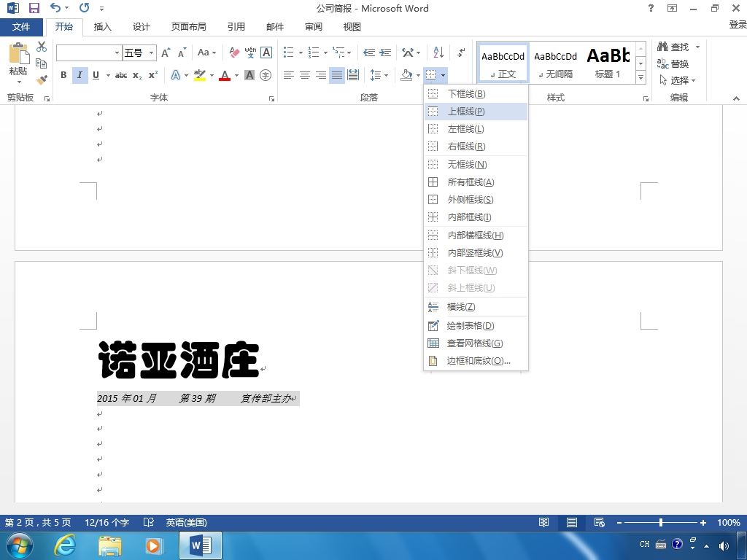Screen dimensions: 747x560
Task: Apply the 标题 1 style
Action: tap(608, 63)
